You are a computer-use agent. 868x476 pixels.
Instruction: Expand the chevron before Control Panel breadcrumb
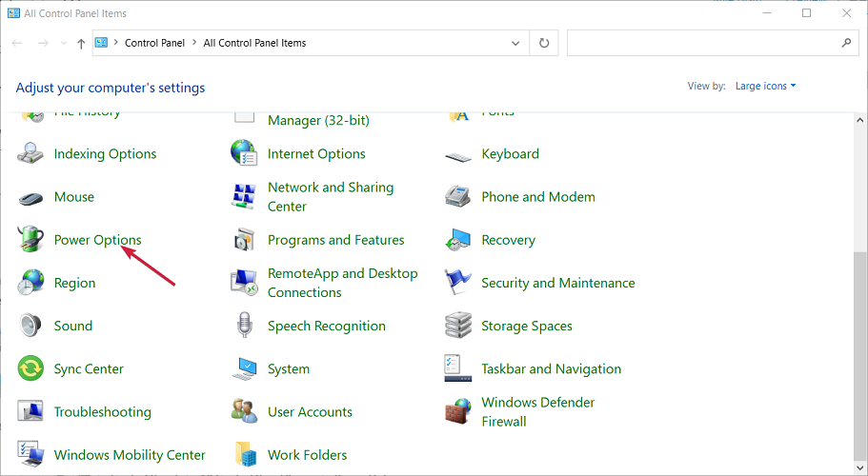pyautogui.click(x=115, y=43)
